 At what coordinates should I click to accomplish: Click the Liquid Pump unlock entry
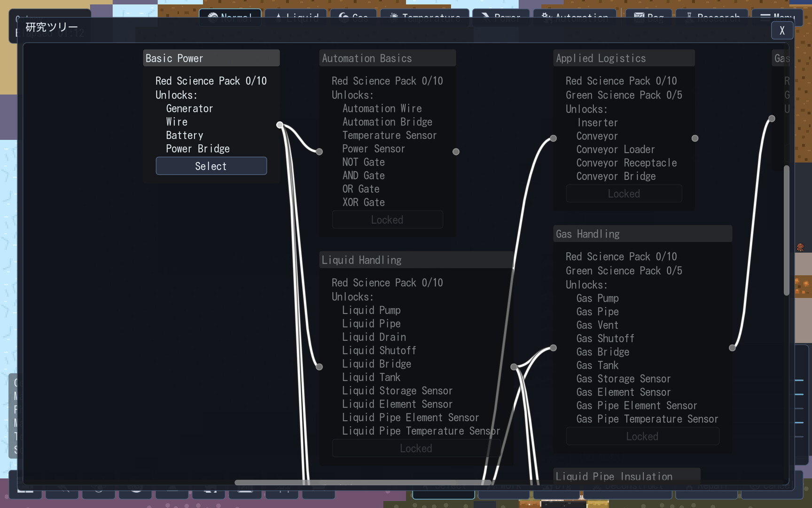371,310
